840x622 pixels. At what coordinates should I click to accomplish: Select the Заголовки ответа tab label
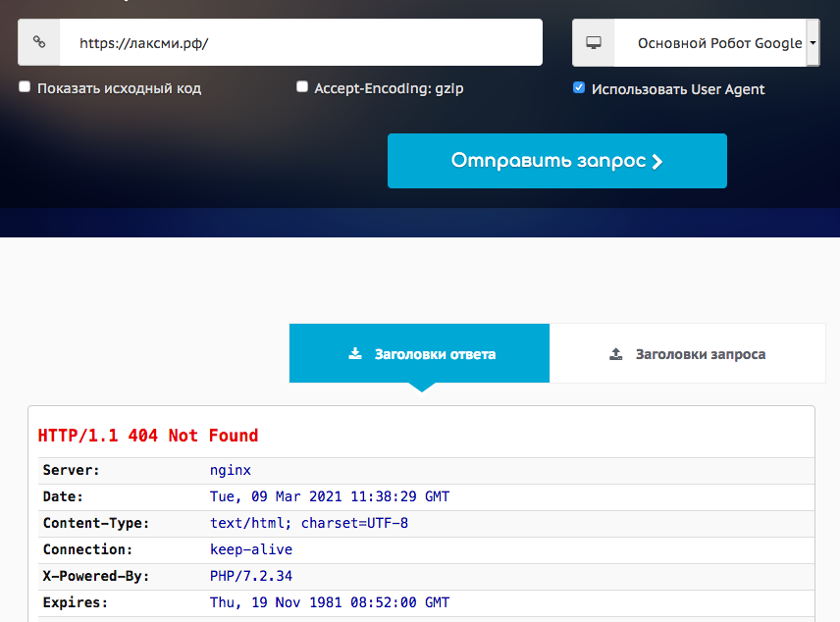pos(435,354)
